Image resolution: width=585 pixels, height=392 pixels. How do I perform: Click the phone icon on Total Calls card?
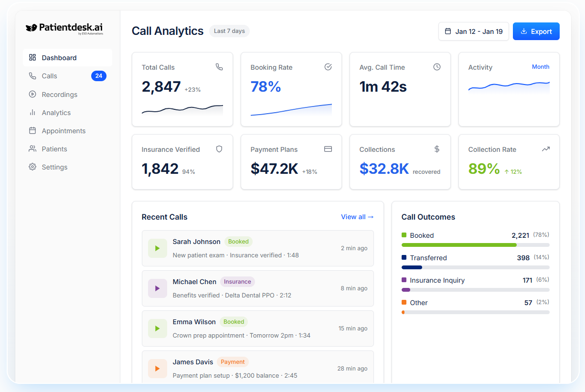tap(219, 67)
